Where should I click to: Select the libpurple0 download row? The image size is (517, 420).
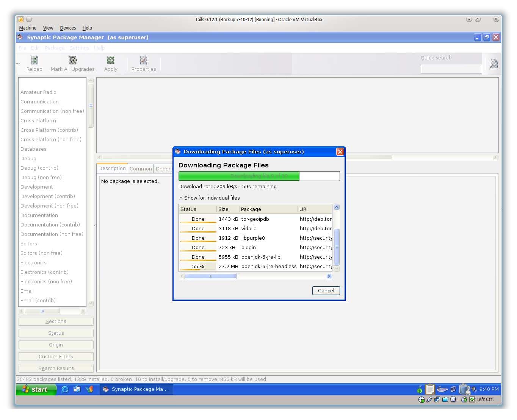pos(255,238)
